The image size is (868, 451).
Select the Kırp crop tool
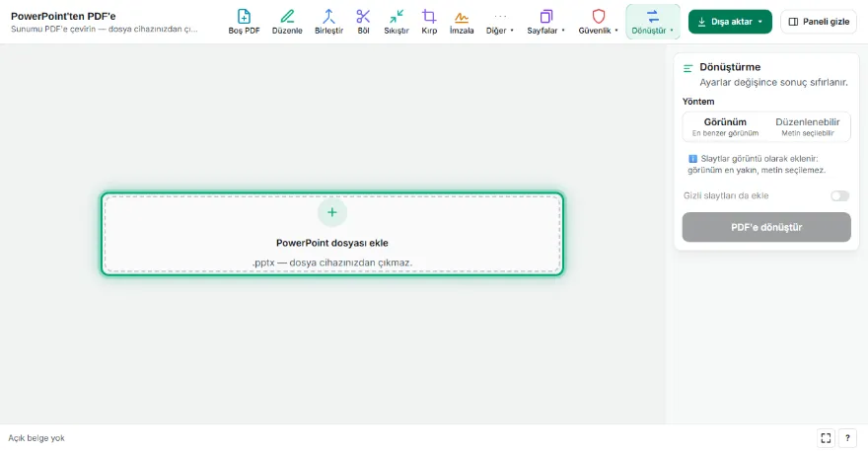pyautogui.click(x=429, y=22)
